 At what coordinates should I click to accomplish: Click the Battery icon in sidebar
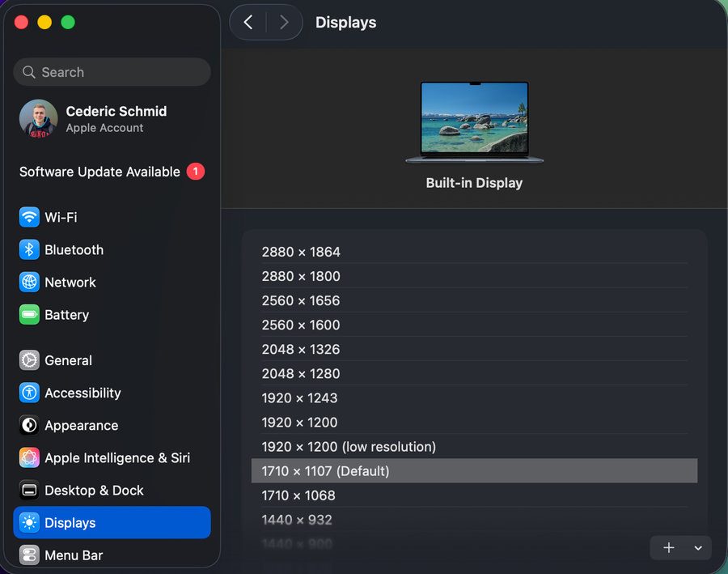pos(29,315)
